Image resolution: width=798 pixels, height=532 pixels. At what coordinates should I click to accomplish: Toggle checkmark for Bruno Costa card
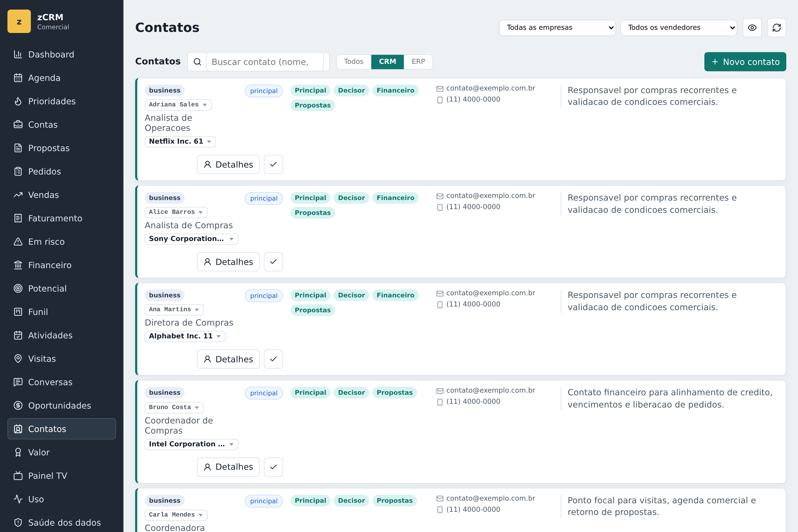click(x=273, y=467)
